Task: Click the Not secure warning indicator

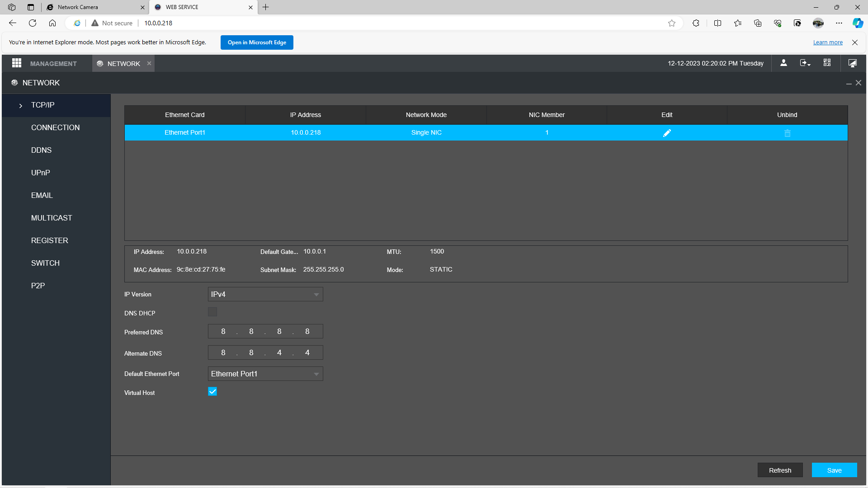Action: [112, 23]
